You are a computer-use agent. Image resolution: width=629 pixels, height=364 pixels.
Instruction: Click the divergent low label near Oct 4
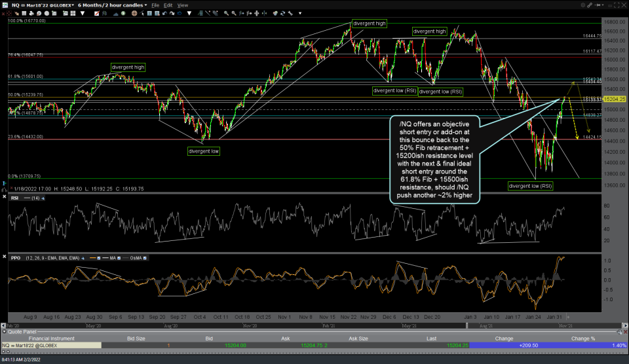tap(204, 151)
